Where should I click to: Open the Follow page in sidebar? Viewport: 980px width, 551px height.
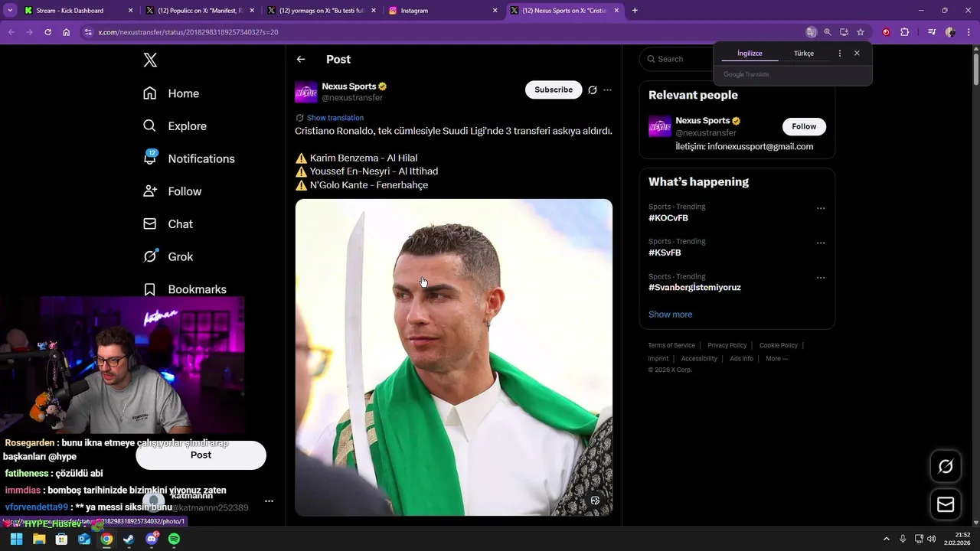coord(172,191)
